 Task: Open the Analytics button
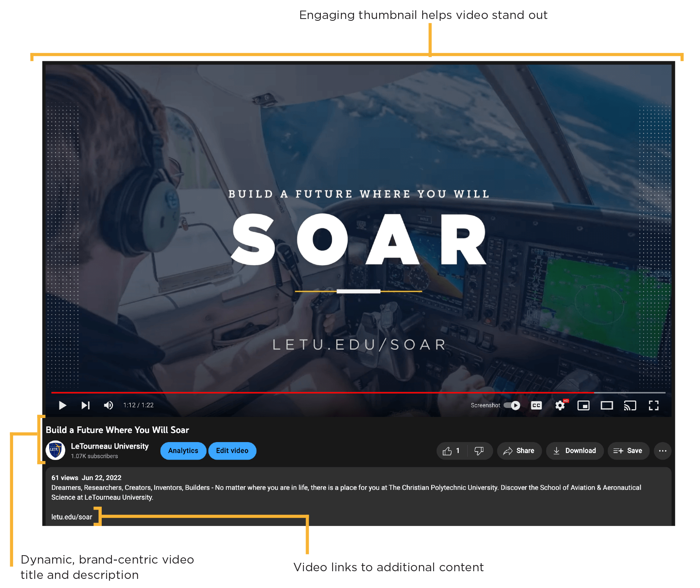pos(183,451)
